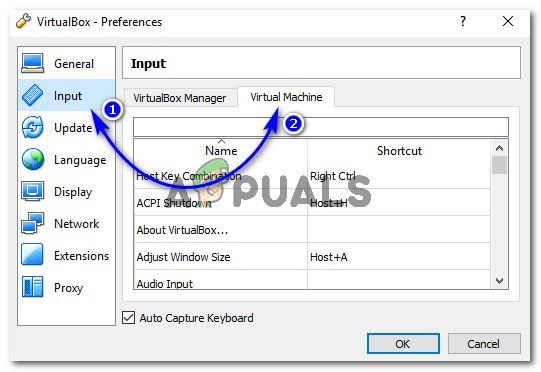Switch to VirtualBox Manager tab
The image size is (541, 372).
click(x=180, y=98)
